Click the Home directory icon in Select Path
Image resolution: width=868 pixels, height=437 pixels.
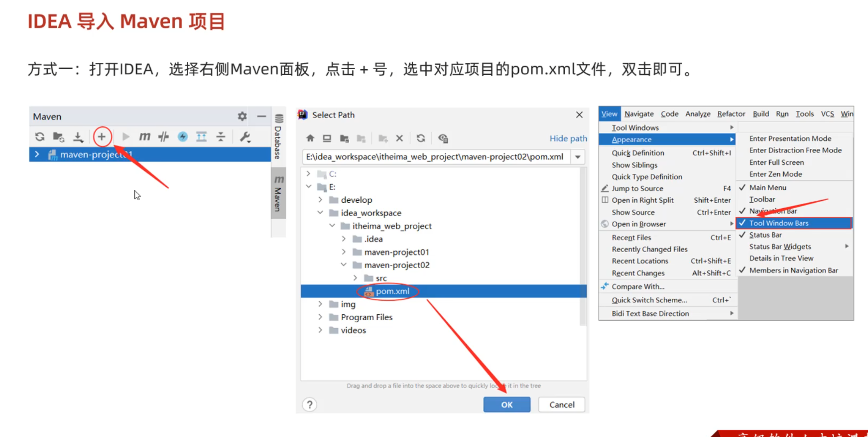310,138
